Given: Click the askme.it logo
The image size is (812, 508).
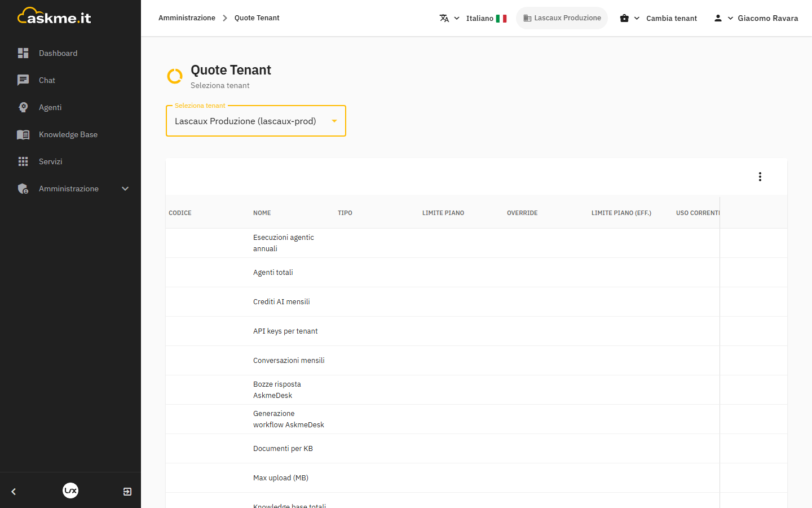Looking at the screenshot, I should [x=55, y=16].
